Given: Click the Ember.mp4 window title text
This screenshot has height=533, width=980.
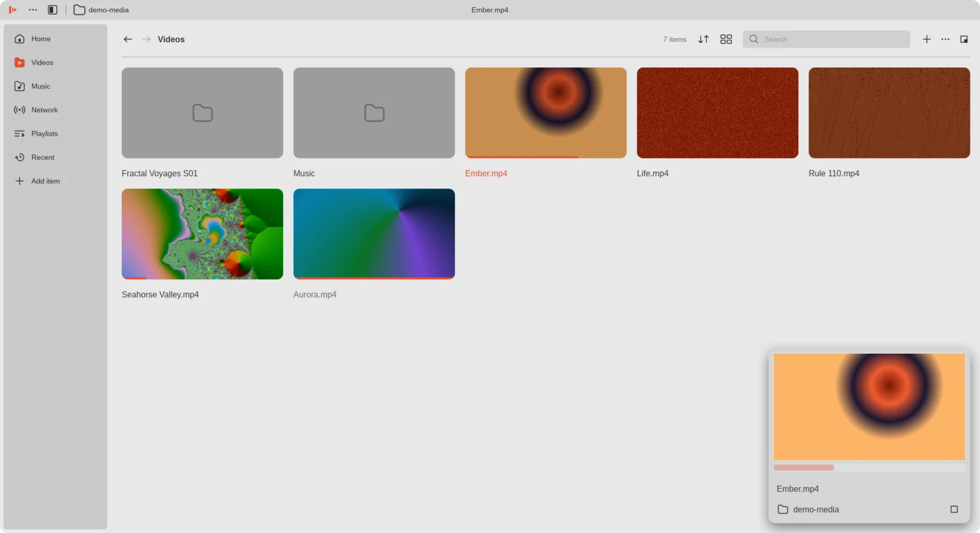Looking at the screenshot, I should pyautogui.click(x=490, y=10).
